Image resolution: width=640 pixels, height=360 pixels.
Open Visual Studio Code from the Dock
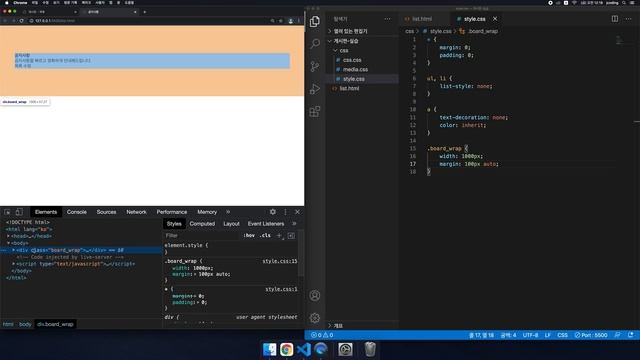coord(304,349)
